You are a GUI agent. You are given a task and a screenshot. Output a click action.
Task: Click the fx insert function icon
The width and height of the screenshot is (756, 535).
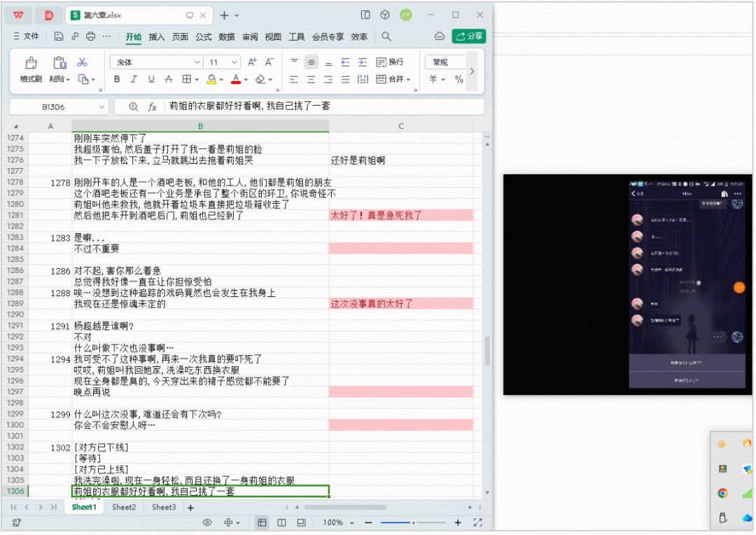(x=153, y=106)
